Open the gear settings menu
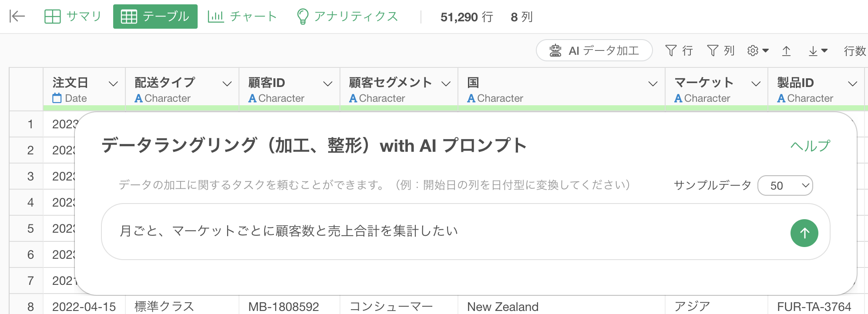Image resolution: width=868 pixels, height=314 pixels. pyautogui.click(x=758, y=51)
